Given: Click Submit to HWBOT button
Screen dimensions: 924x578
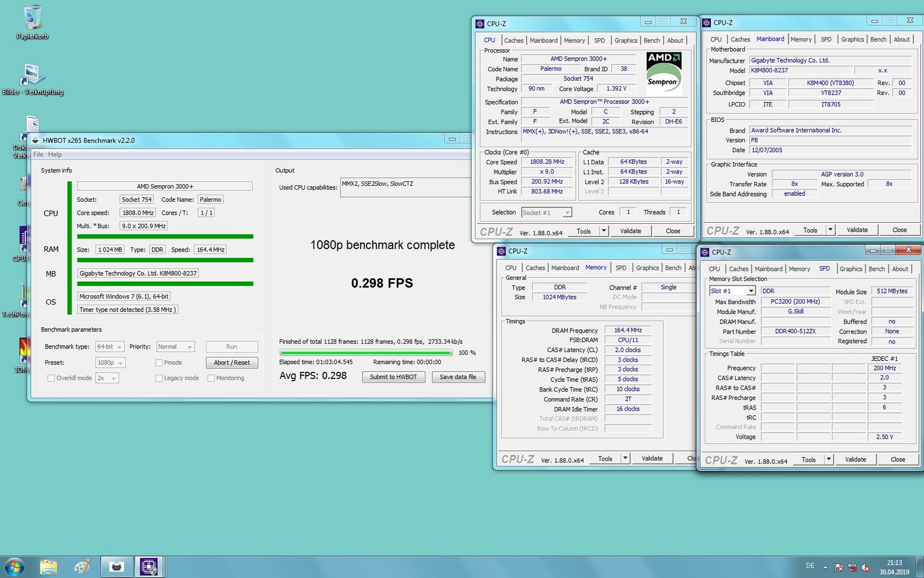Looking at the screenshot, I should tap(393, 377).
